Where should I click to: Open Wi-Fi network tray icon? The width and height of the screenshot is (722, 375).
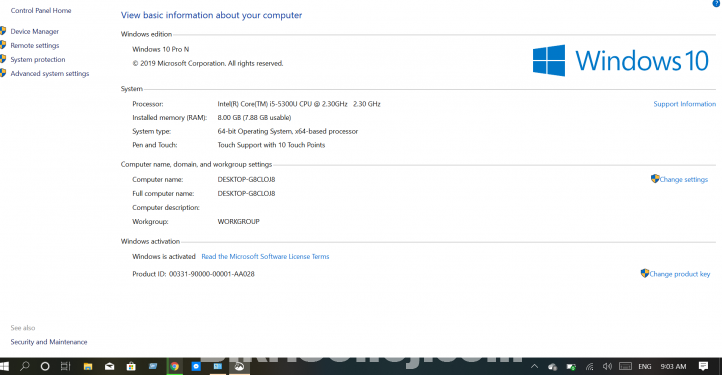(589, 367)
